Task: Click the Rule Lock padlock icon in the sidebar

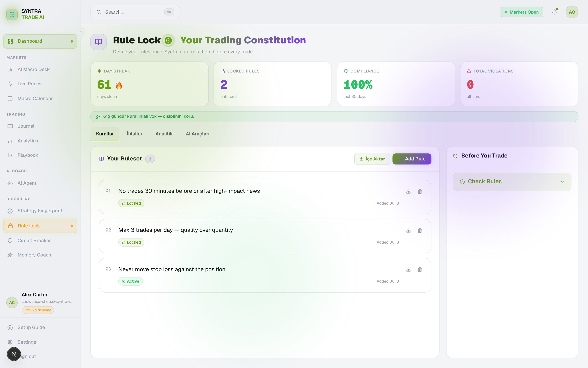Action: 10,226
